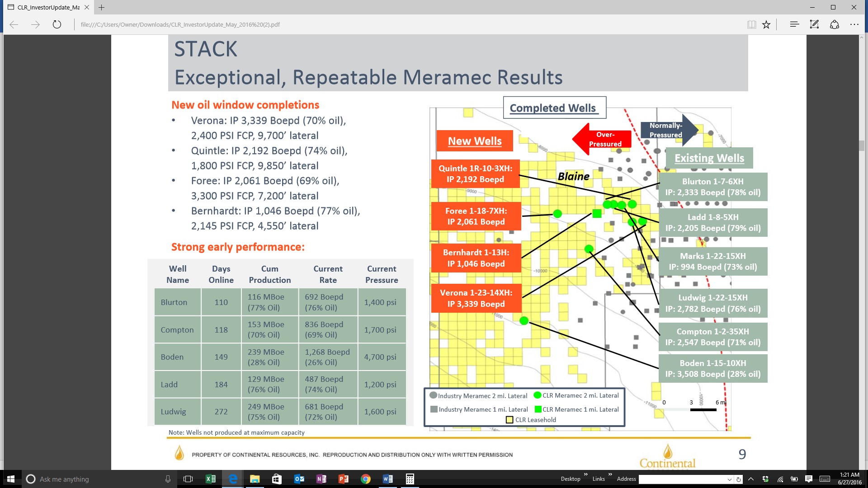Click the Foree 1-18-7XH well label
This screenshot has height=488, width=868.
click(x=476, y=216)
